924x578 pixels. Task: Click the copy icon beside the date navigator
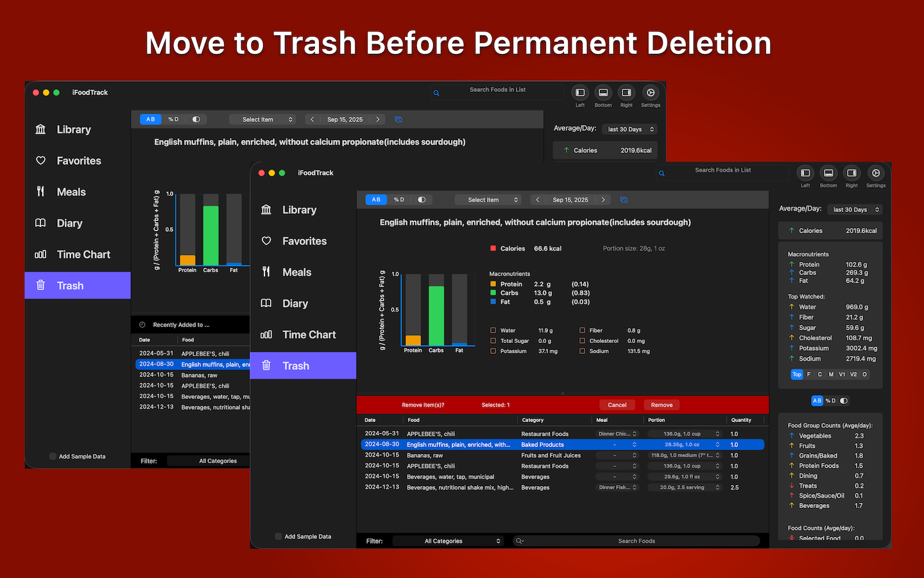tap(623, 200)
